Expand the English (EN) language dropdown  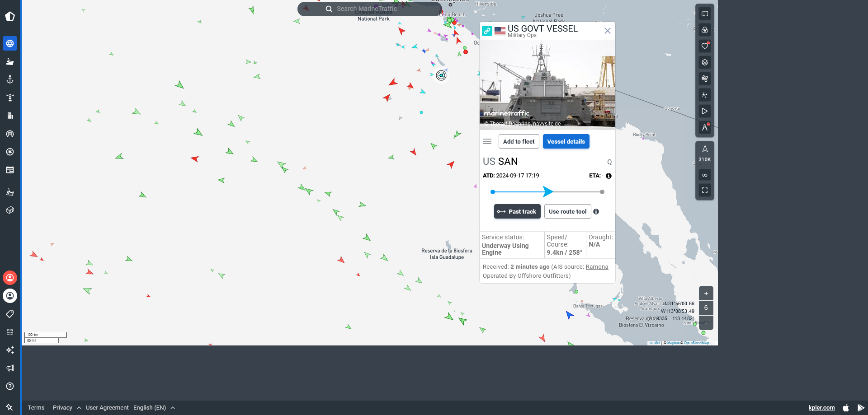(154, 408)
